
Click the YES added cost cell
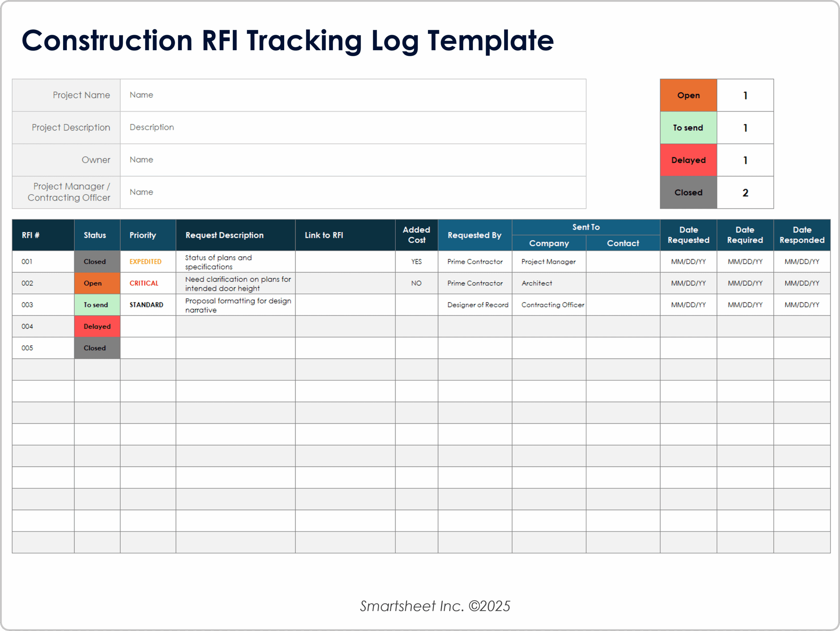[x=417, y=262]
